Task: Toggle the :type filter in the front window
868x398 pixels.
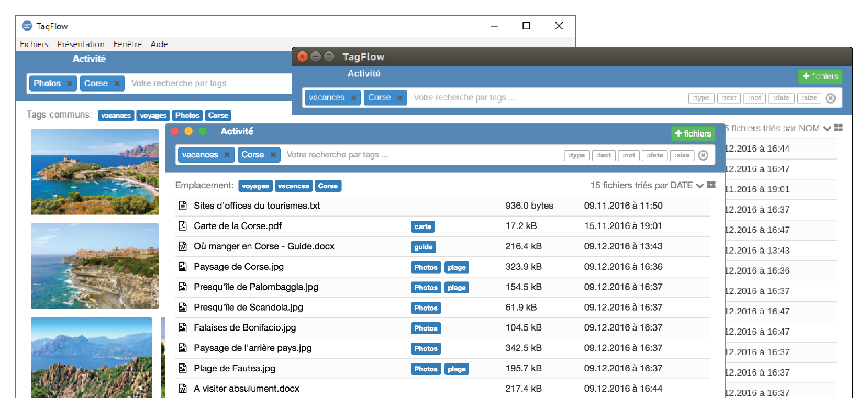Action: [576, 155]
